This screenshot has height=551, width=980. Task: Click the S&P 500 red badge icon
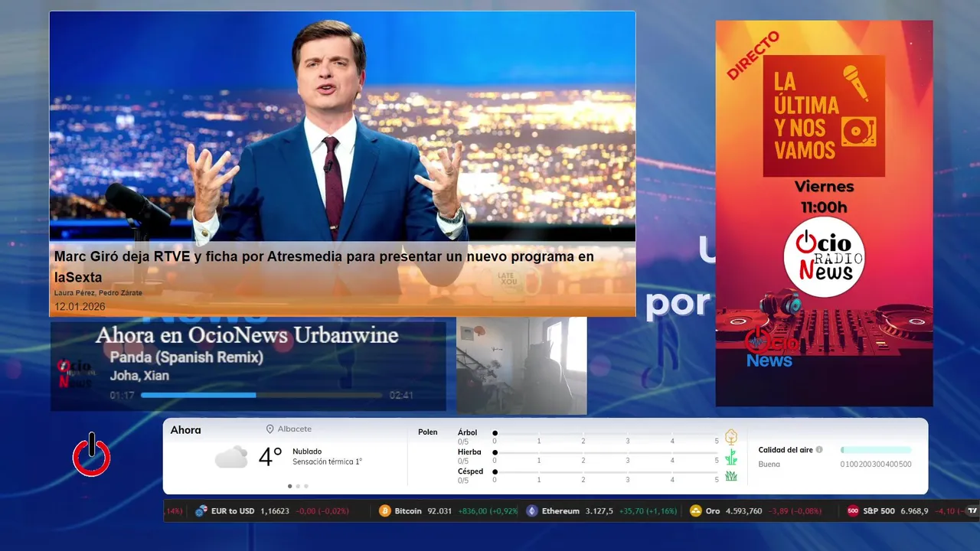[x=853, y=510]
